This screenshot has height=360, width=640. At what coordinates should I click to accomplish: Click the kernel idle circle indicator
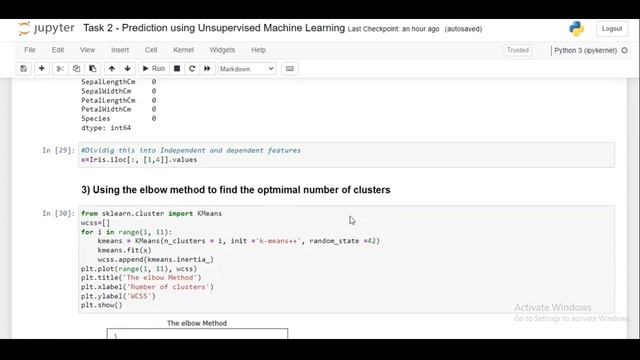point(624,50)
